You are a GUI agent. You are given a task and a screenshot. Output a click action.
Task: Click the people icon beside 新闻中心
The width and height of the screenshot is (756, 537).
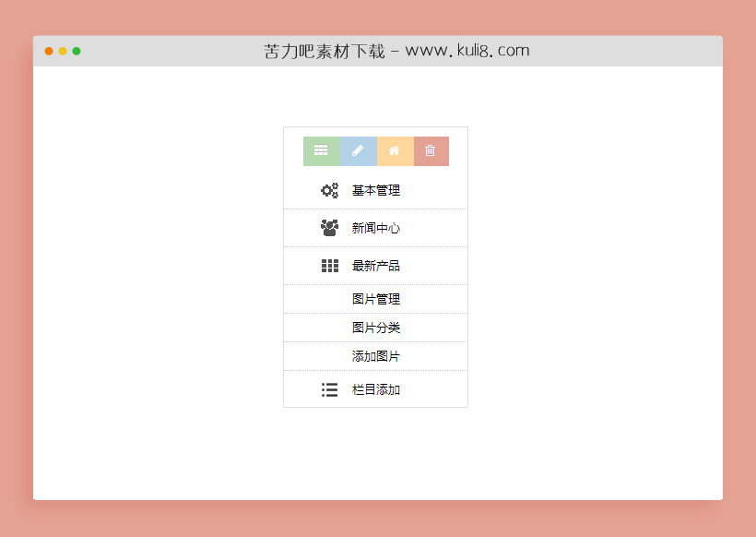(x=329, y=227)
